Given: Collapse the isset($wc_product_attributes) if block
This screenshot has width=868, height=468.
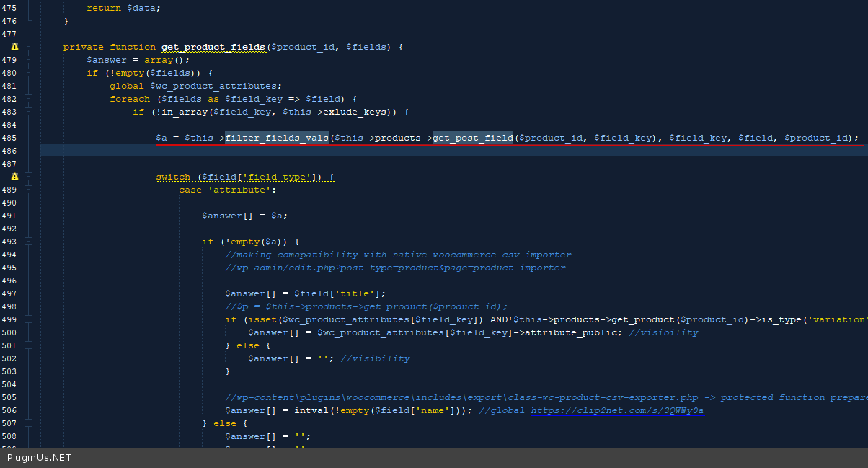Looking at the screenshot, I should (28, 319).
